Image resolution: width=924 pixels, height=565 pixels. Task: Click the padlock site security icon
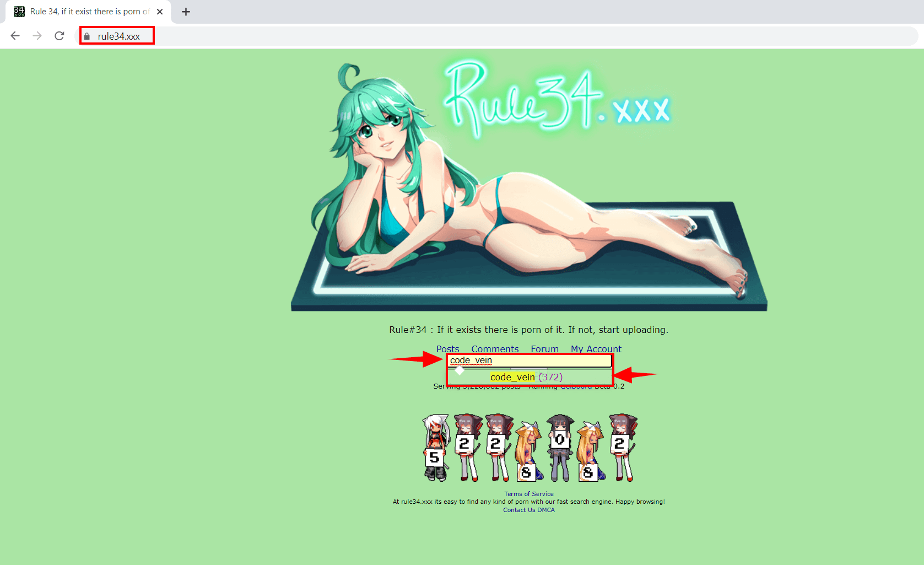tap(87, 36)
